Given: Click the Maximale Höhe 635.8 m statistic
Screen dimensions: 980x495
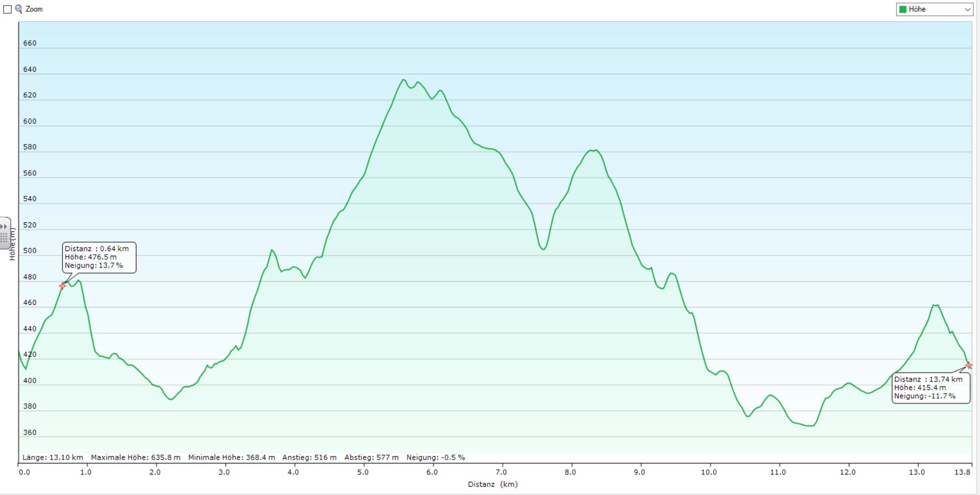Looking at the screenshot, I should click(x=135, y=457).
